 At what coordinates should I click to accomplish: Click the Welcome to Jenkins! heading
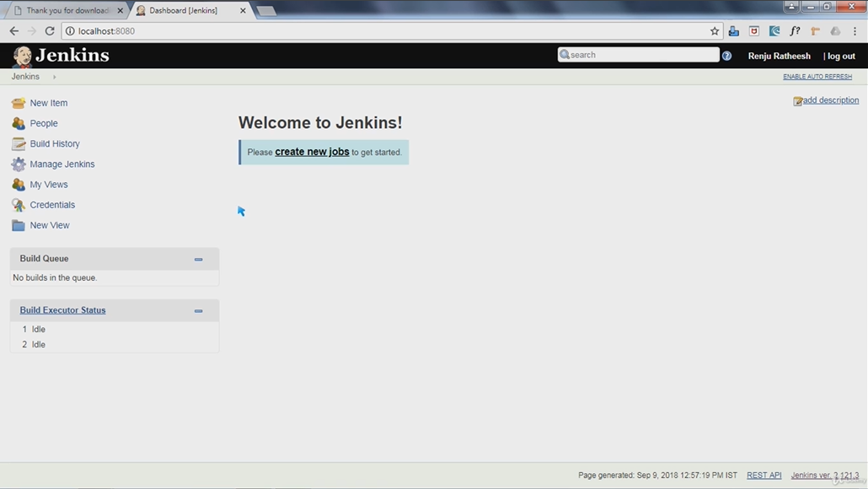(320, 122)
